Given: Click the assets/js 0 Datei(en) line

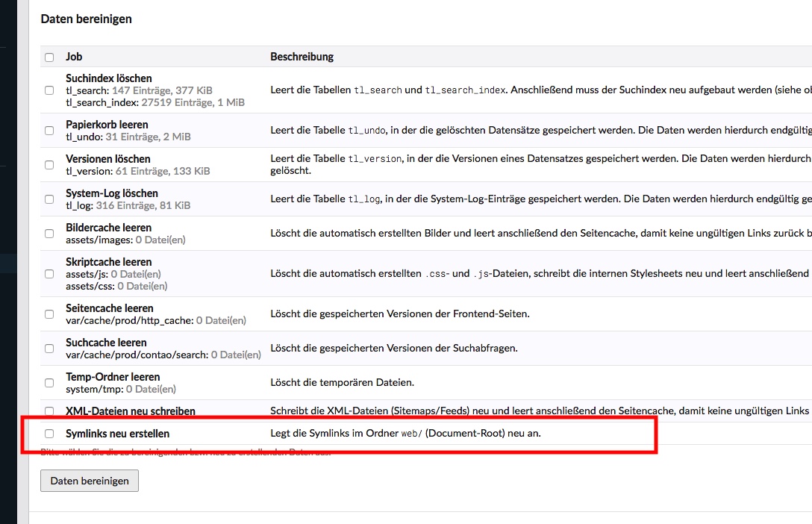Looking at the screenshot, I should (113, 274).
